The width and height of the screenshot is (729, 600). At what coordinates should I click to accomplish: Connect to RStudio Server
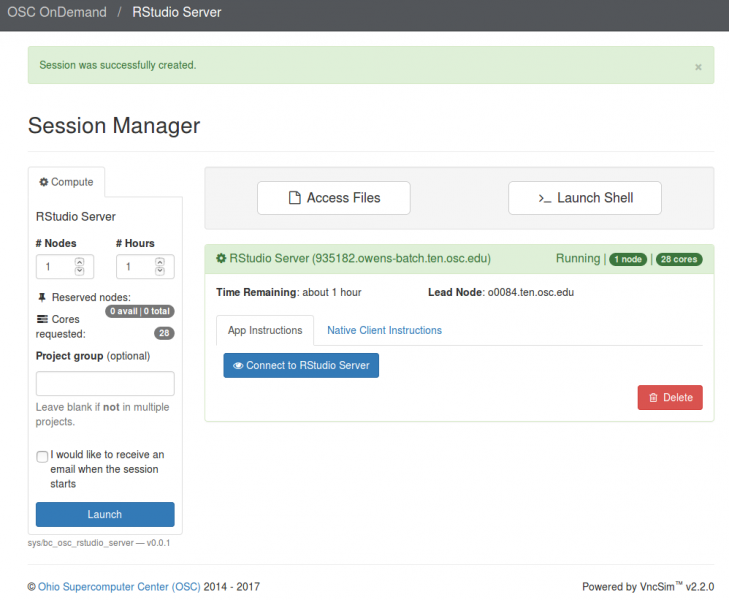pos(301,366)
